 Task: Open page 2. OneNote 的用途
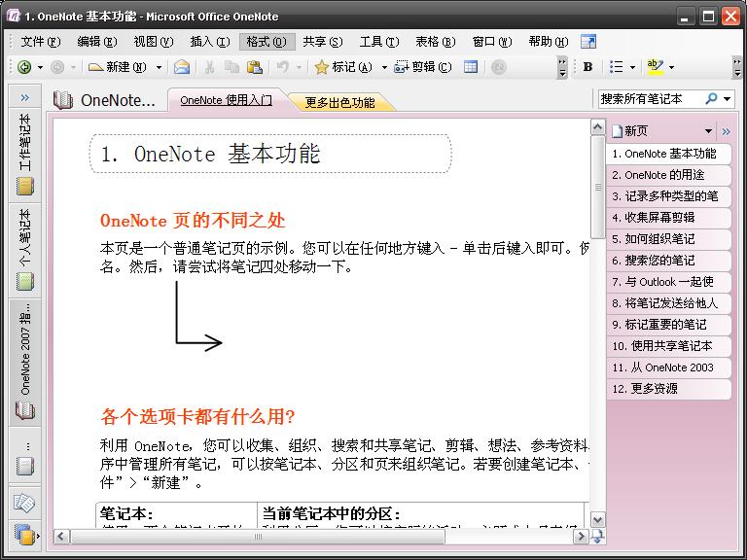pyautogui.click(x=668, y=175)
